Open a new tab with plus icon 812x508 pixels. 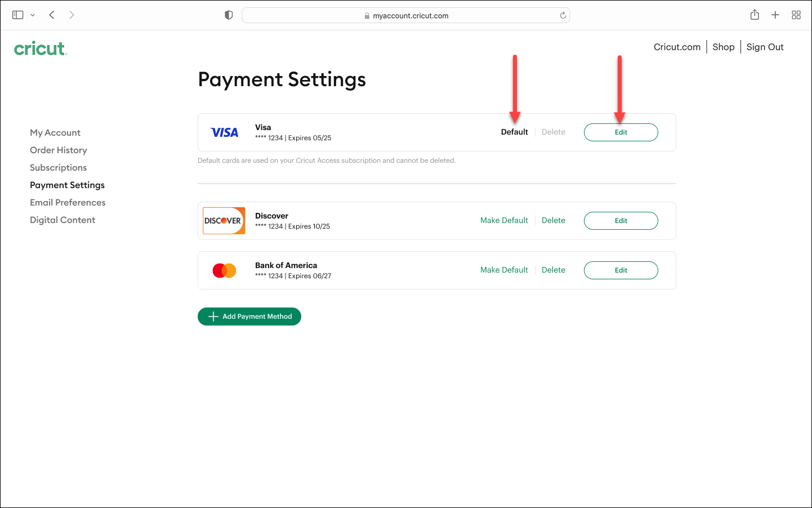click(x=775, y=15)
